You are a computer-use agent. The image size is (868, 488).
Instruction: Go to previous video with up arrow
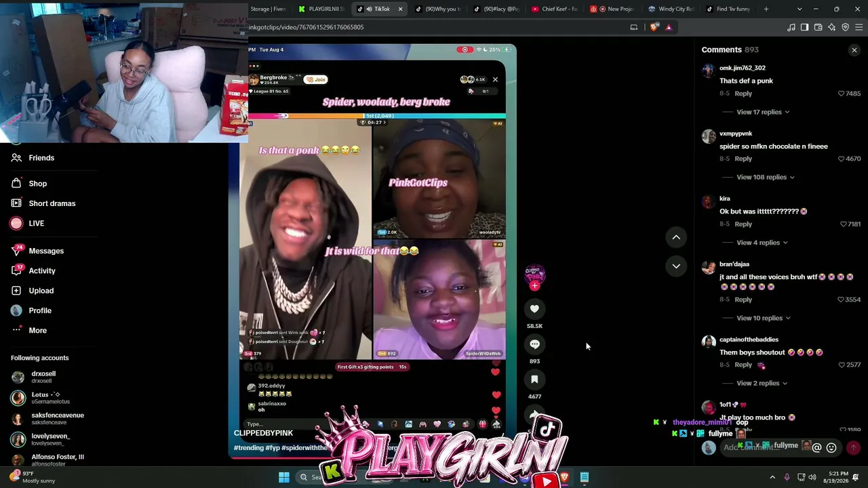point(676,237)
